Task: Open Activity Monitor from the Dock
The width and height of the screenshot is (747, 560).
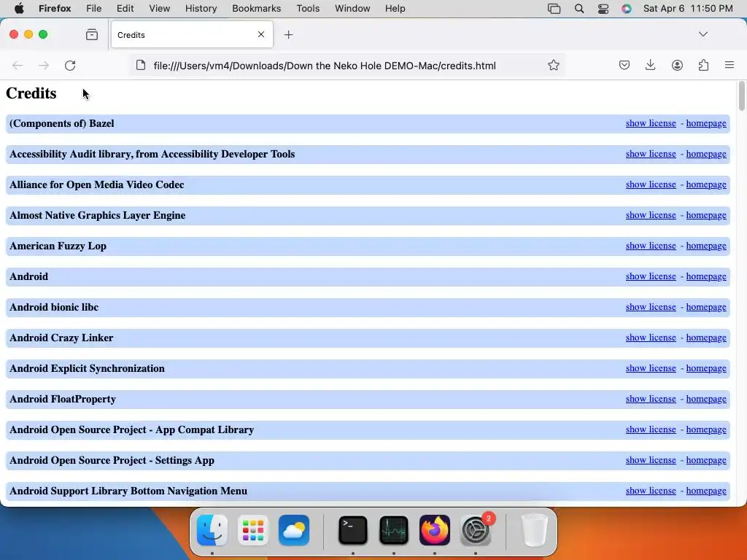Action: [393, 530]
